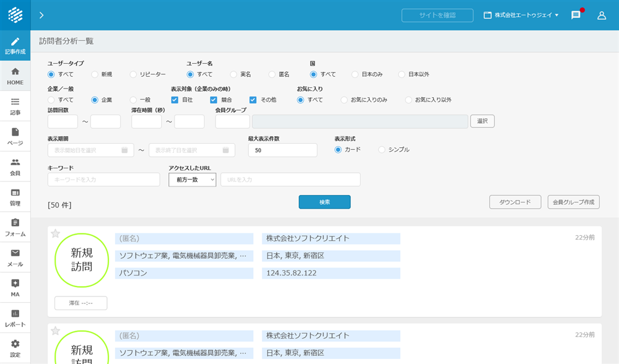
Task: Click the 訪問回数 maximum input field
Action: tap(105, 121)
